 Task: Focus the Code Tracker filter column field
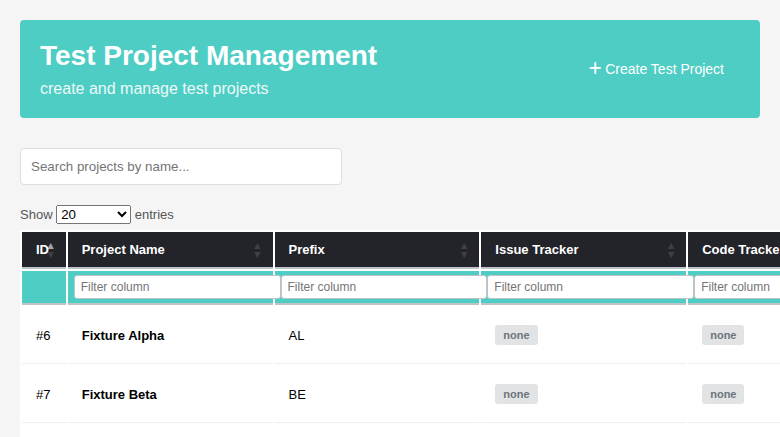pyautogui.click(x=737, y=287)
